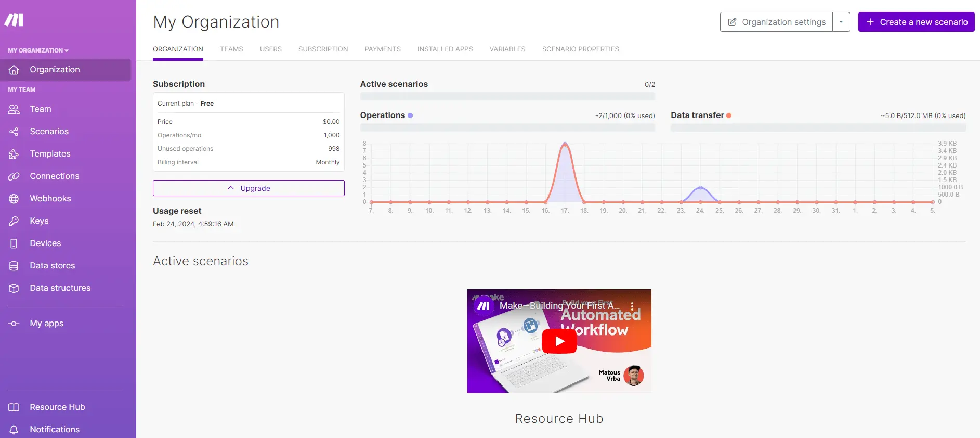Select the Organization tab
Image resolution: width=980 pixels, height=438 pixels.
coord(178,49)
